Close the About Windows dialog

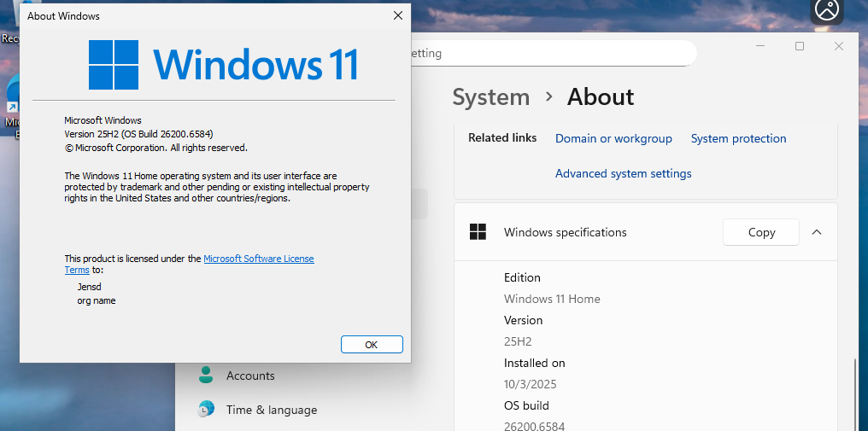397,15
